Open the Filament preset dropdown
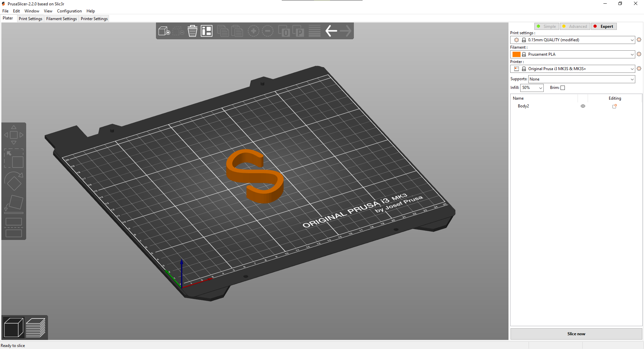644x349 pixels. pos(573,54)
